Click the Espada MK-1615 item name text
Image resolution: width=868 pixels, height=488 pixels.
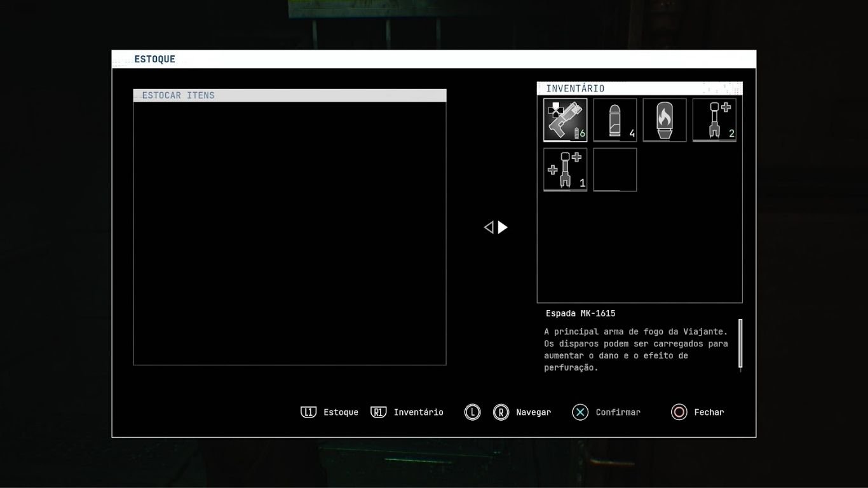[x=581, y=313]
